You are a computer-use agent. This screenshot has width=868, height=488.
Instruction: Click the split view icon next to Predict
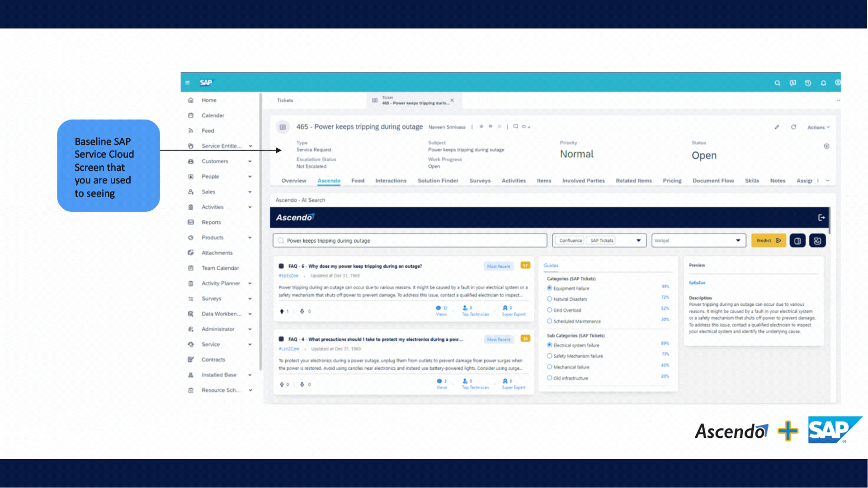797,241
